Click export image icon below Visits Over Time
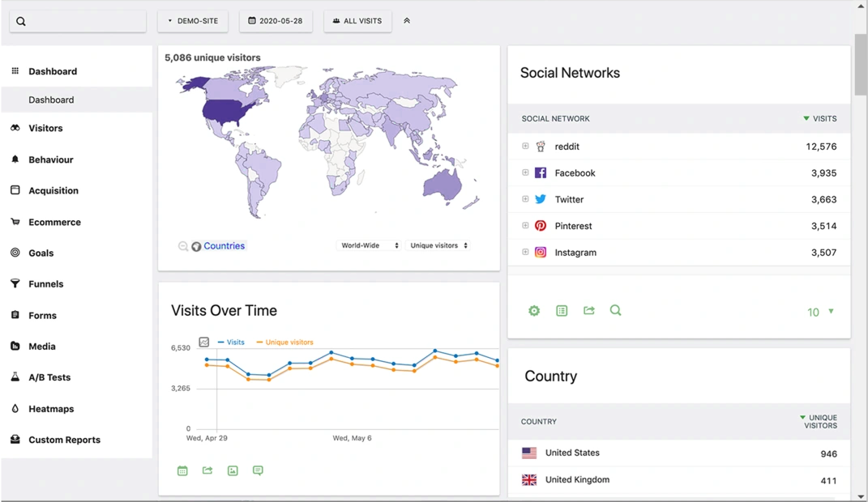 (233, 470)
